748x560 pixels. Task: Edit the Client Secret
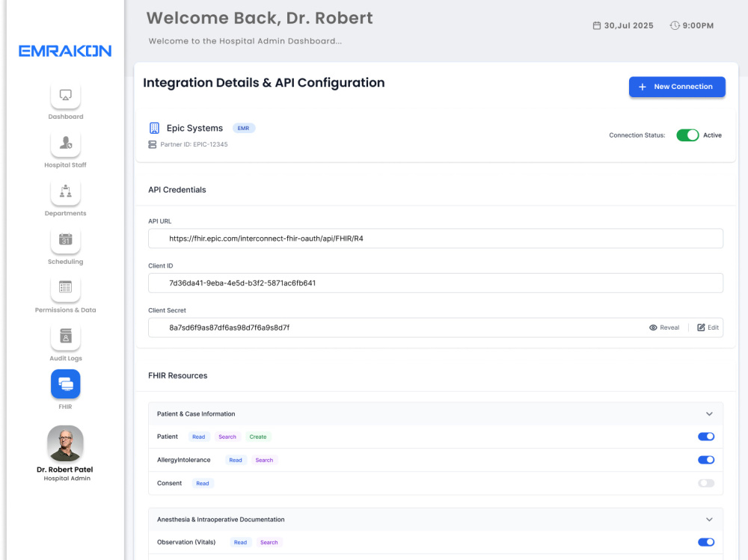(x=708, y=327)
